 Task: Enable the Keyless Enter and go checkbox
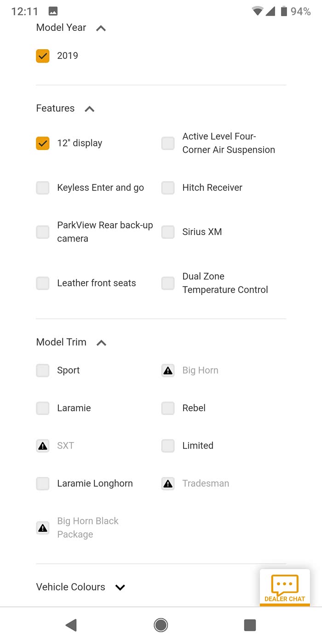tap(43, 188)
